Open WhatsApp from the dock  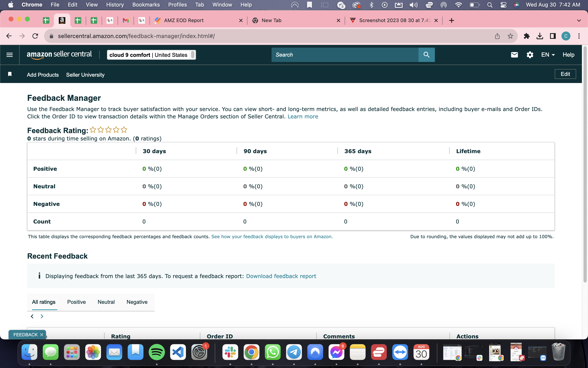pos(273,352)
